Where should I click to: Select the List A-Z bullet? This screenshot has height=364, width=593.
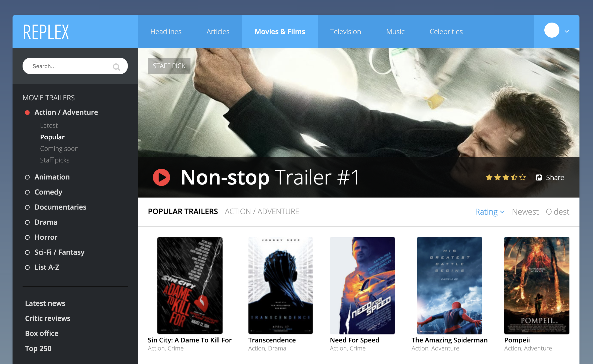[x=27, y=267]
